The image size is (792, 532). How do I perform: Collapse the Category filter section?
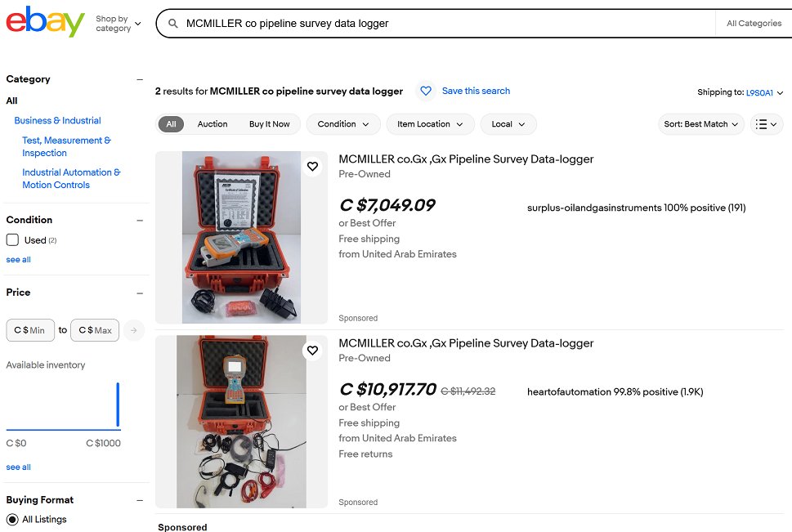[140, 79]
